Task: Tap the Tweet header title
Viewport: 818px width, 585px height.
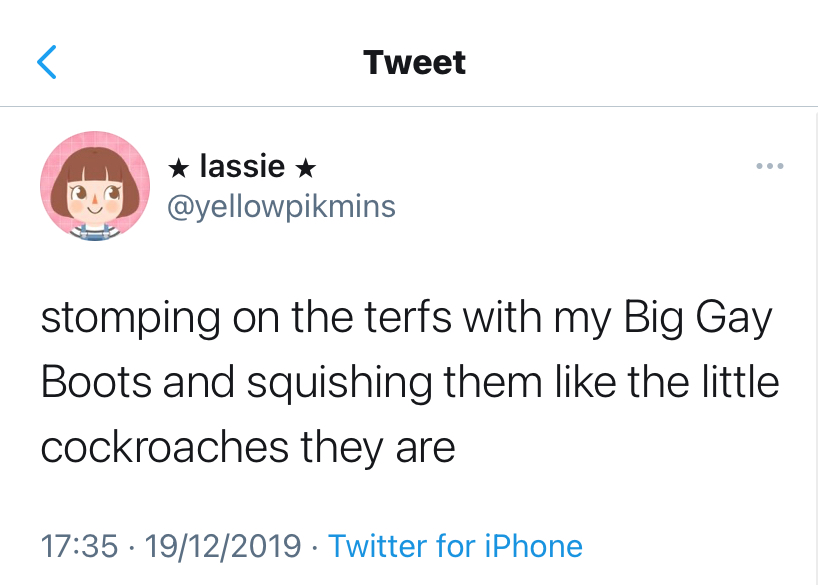Action: click(x=415, y=63)
